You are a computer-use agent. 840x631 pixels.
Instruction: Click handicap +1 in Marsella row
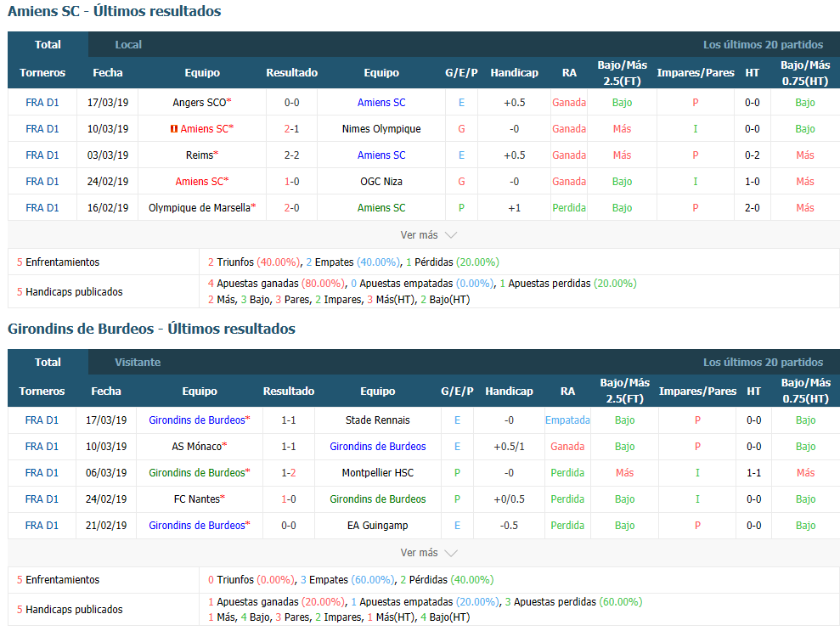point(515,207)
